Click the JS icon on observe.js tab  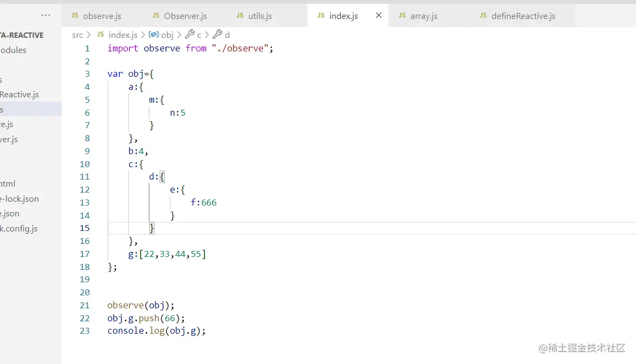(75, 16)
